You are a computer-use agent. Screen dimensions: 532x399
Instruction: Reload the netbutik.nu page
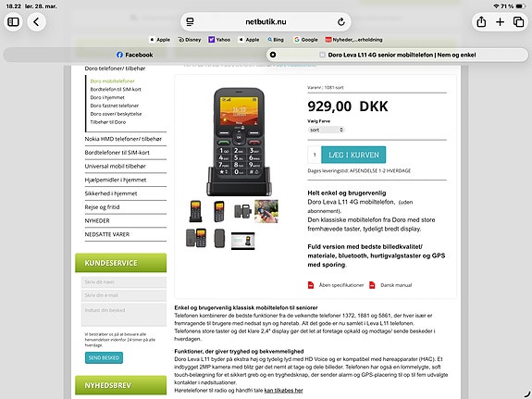pyautogui.click(x=341, y=22)
